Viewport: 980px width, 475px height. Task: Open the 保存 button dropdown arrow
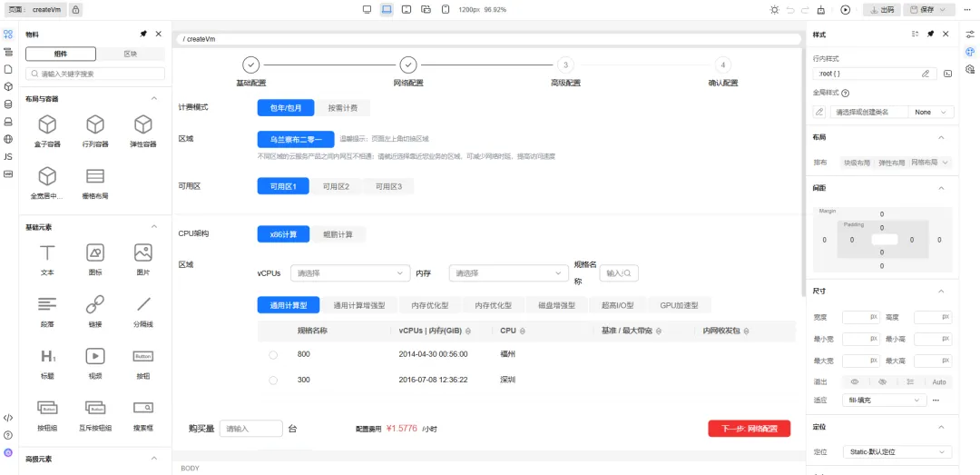click(x=945, y=10)
